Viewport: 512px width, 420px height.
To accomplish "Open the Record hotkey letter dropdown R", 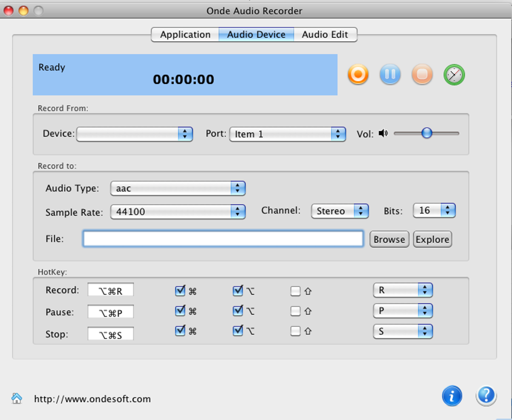I will (403, 290).
